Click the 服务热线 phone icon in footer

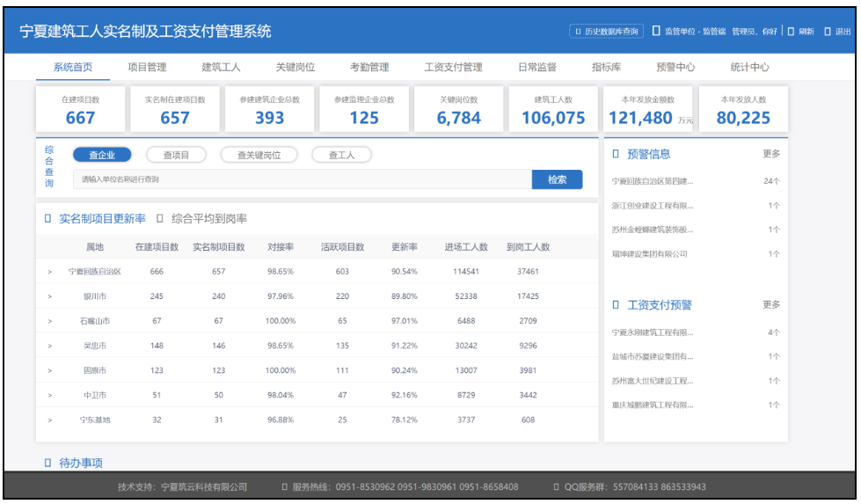[x=284, y=486]
